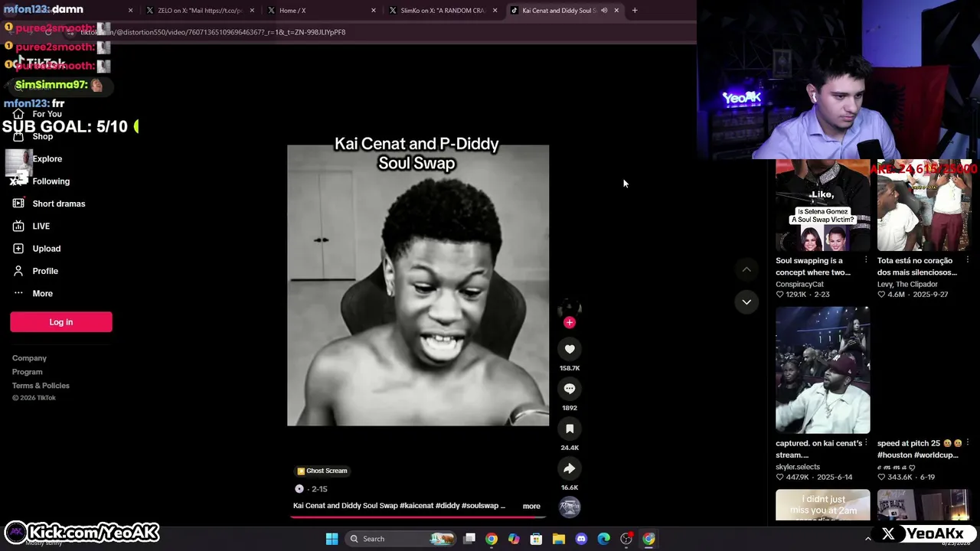Open File Explorer from the taskbar

click(x=559, y=539)
